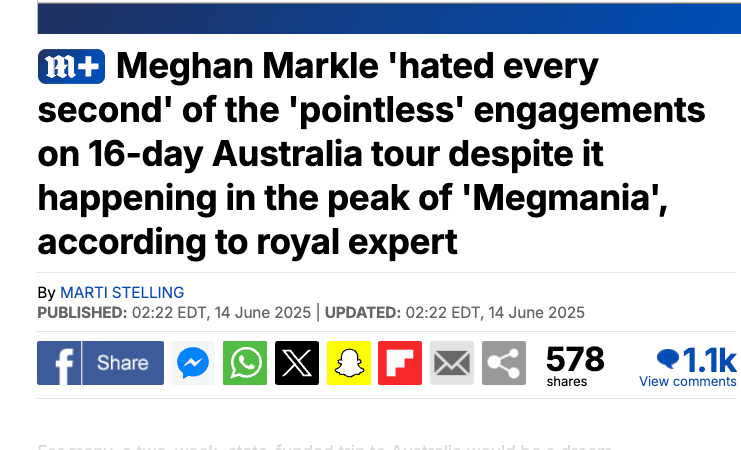Share the article on WhatsApp
The height and width of the screenshot is (450, 741).
(x=244, y=363)
